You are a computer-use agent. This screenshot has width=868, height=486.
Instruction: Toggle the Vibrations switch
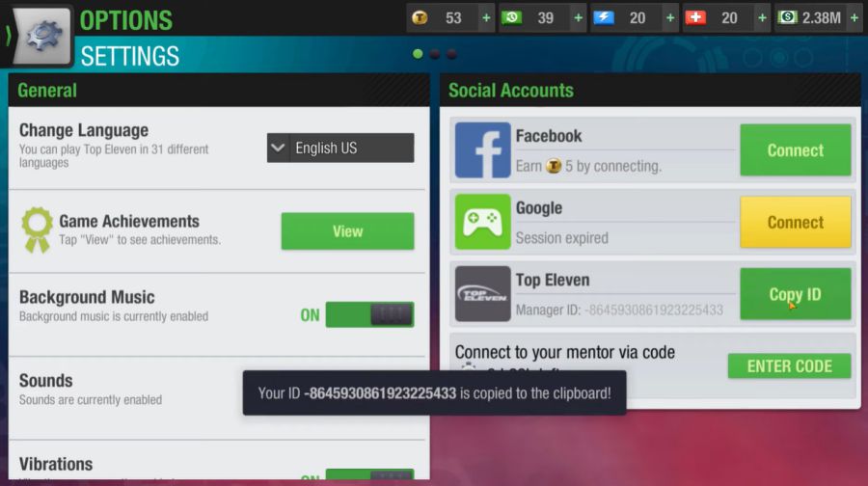pos(369,475)
